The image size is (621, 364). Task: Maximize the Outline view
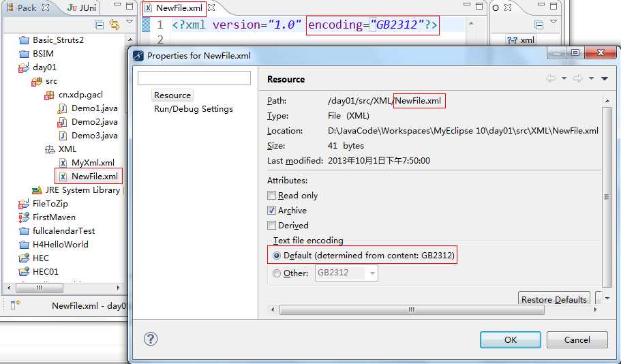tap(554, 6)
